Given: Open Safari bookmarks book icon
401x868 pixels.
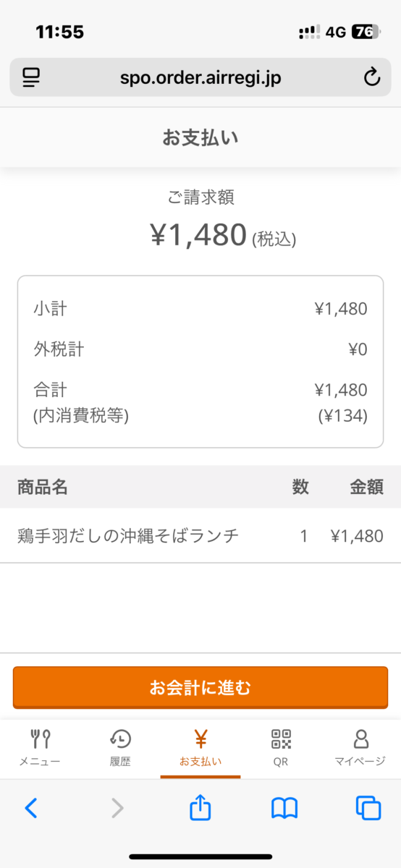Looking at the screenshot, I should click(x=284, y=807).
